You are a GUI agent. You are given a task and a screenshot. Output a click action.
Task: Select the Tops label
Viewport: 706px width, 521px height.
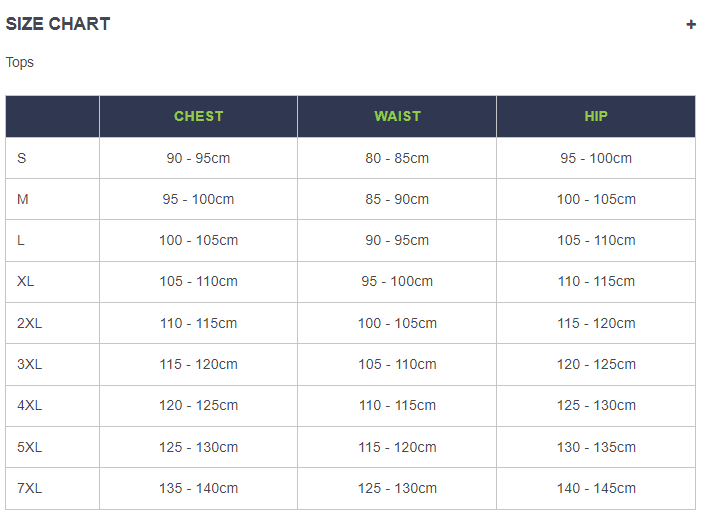[19, 62]
